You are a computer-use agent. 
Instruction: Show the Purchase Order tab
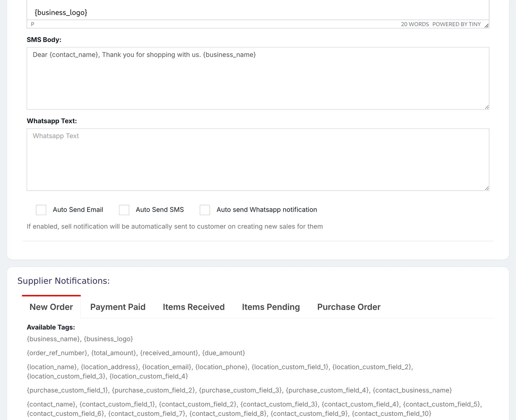coord(349,307)
